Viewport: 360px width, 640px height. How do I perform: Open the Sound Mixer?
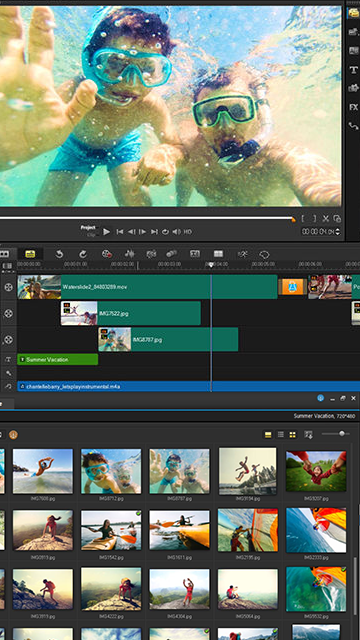point(130,254)
